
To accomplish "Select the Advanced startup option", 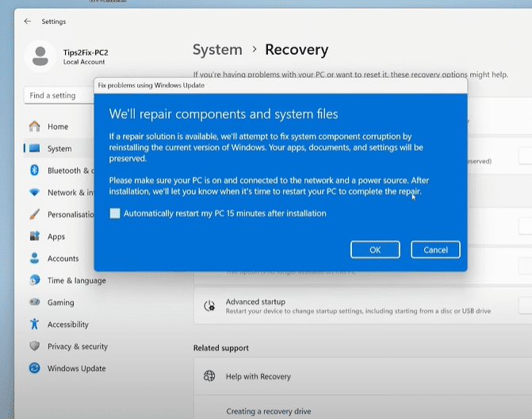I will 255,302.
